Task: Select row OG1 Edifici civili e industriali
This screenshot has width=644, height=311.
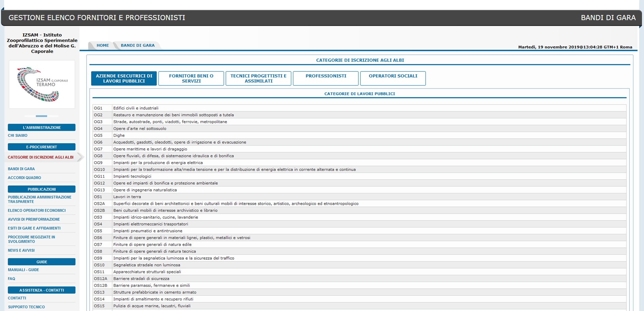Action: (x=359, y=108)
